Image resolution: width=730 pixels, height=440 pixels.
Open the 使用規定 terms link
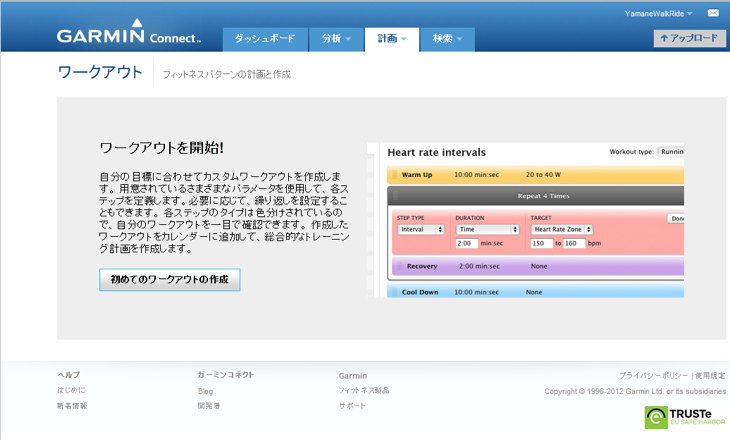click(710, 375)
